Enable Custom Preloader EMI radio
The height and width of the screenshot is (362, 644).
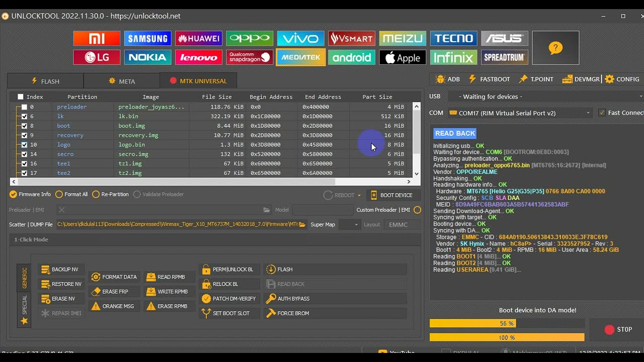(417, 210)
